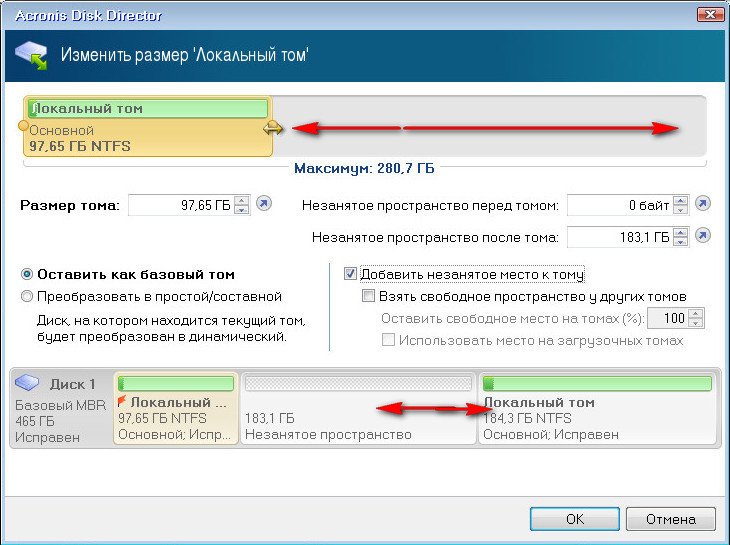Click the '465 ГБ' disk size text
The image size is (730, 545).
(35, 421)
